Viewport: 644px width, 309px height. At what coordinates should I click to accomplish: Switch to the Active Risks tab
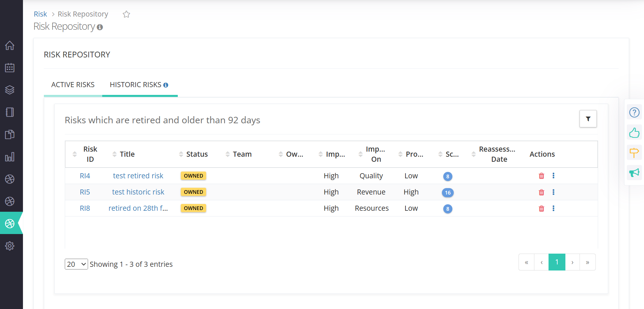pos(73,85)
